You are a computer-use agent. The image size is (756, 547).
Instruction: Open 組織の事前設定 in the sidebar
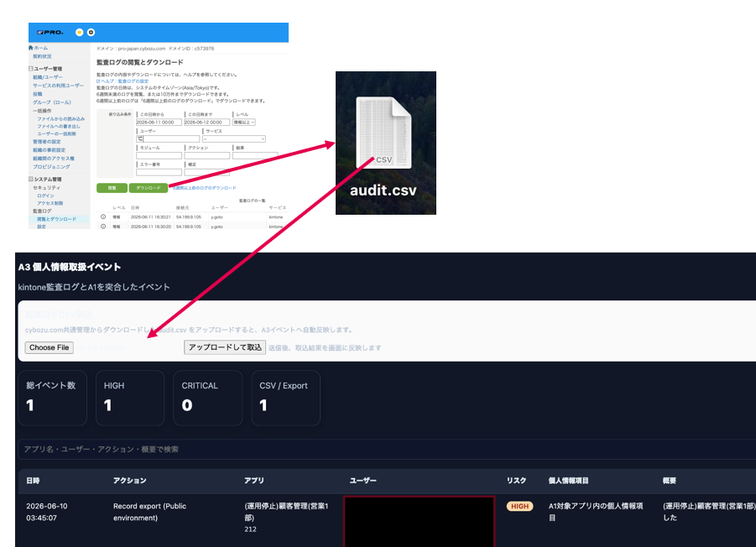[x=49, y=150]
